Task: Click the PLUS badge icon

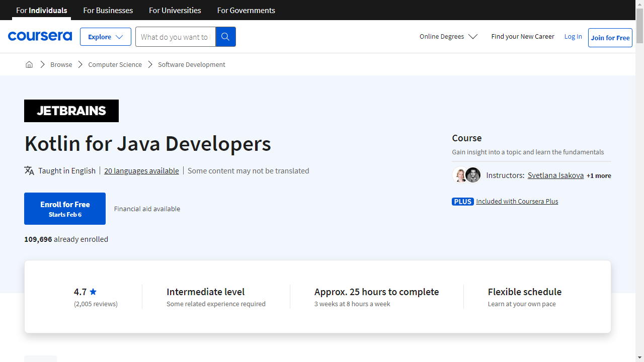Action: [463, 202]
